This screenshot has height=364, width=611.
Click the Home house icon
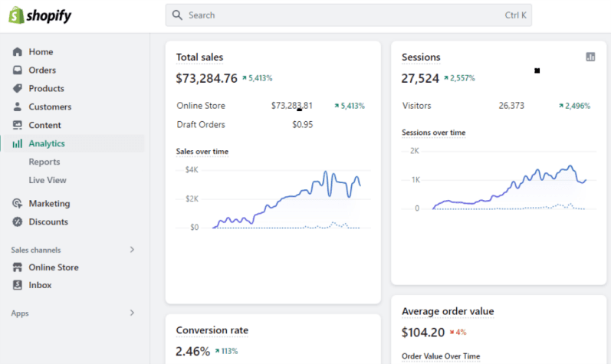point(18,52)
